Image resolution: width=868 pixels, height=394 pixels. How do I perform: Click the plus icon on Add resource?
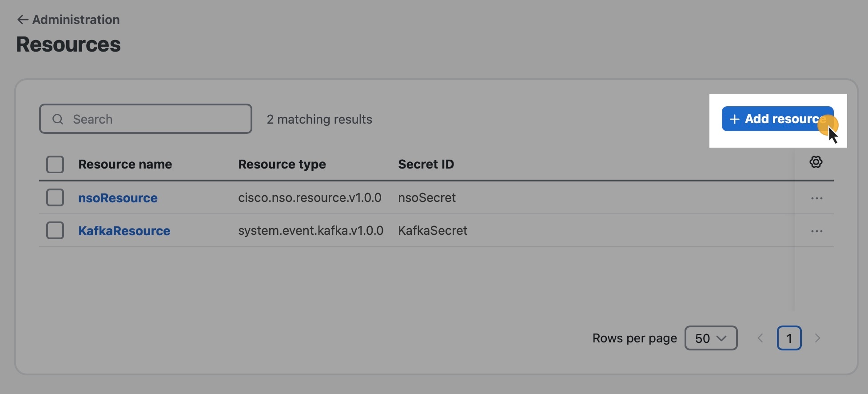[734, 119]
